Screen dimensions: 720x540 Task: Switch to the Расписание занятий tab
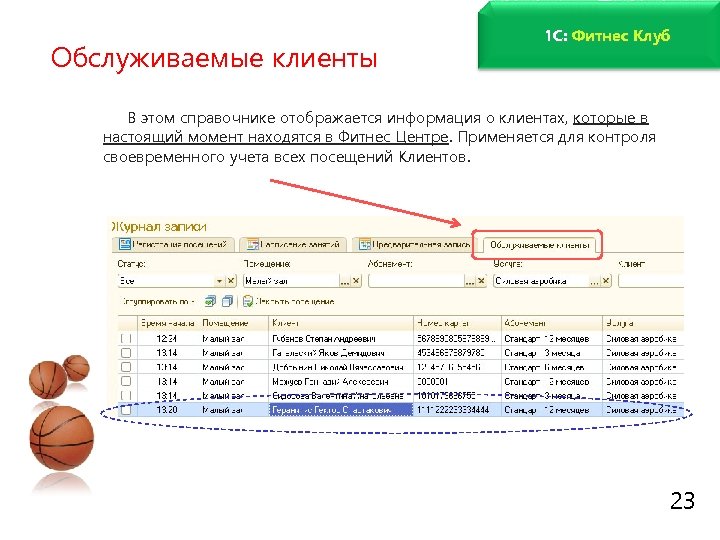point(294,244)
